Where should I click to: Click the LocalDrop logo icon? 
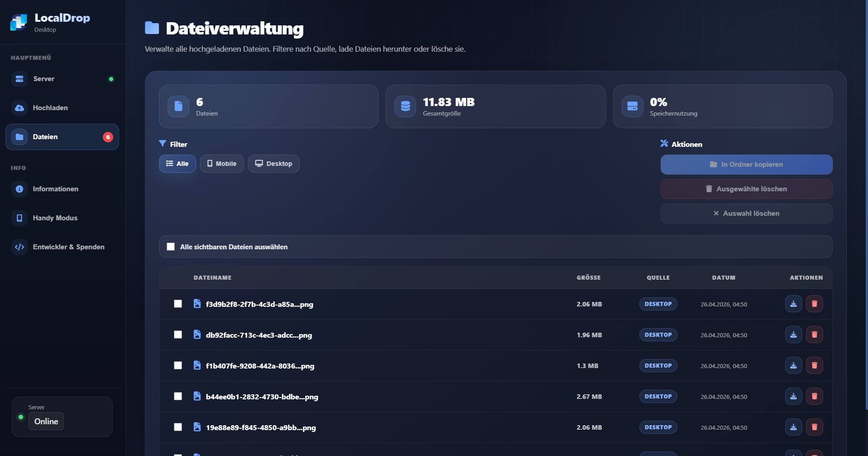pos(19,22)
